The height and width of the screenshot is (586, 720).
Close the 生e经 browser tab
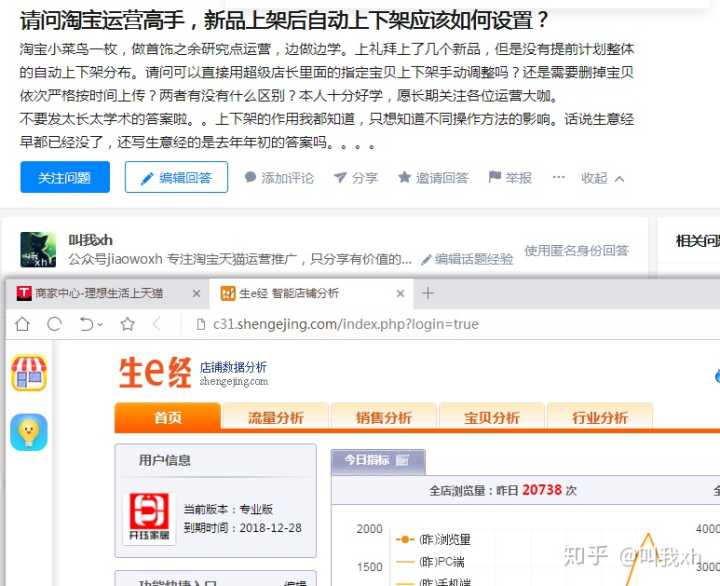400,293
